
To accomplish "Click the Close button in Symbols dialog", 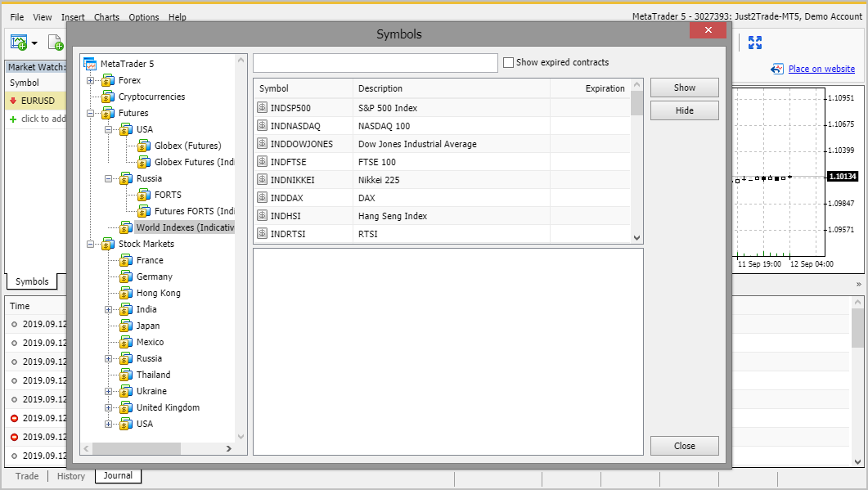I will point(685,446).
